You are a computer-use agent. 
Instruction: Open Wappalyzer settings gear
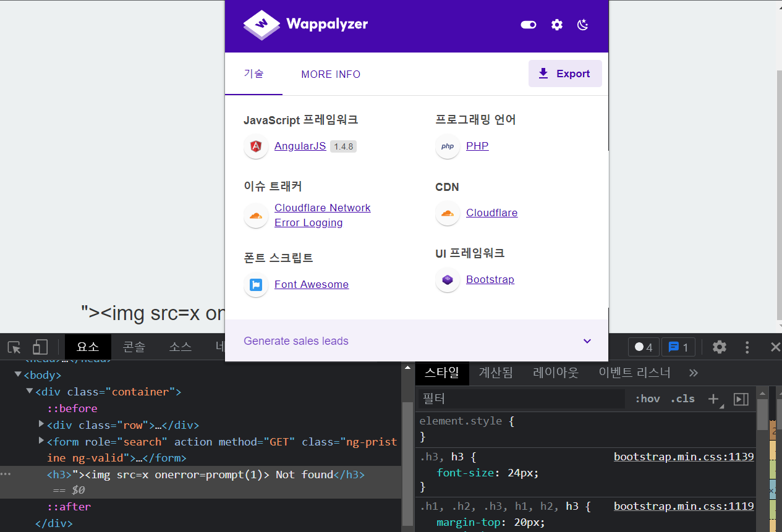pyautogui.click(x=557, y=25)
